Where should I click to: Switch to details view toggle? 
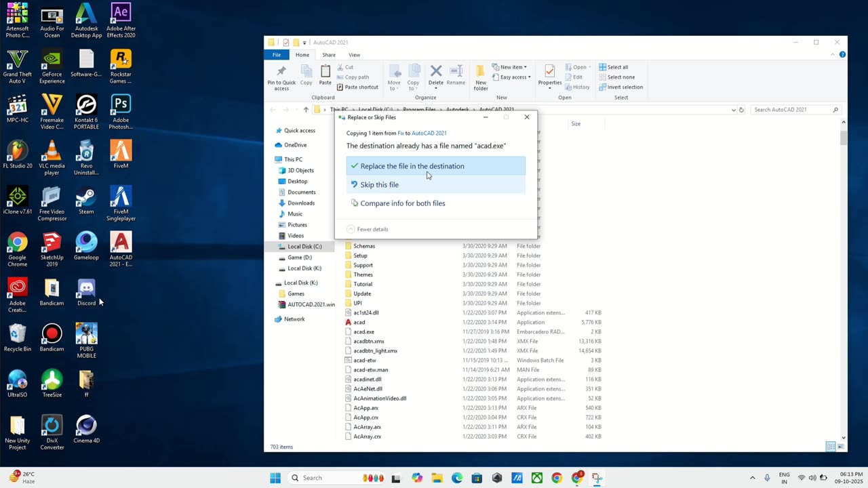tap(831, 447)
